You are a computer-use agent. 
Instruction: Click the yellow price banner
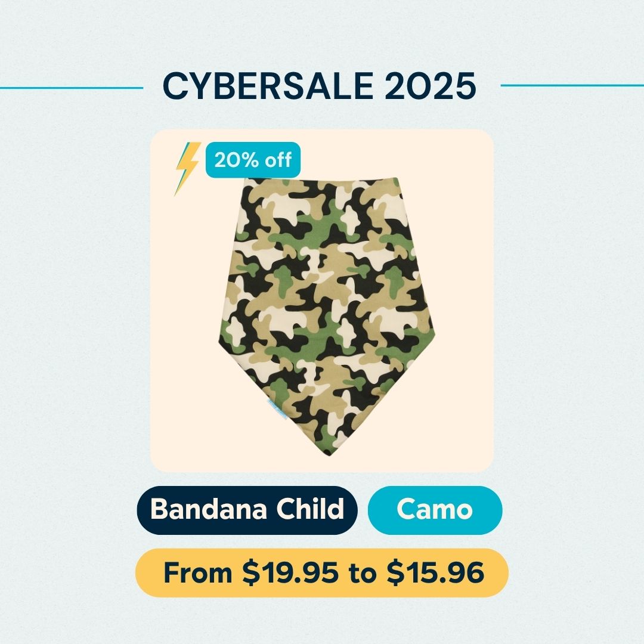click(322, 572)
